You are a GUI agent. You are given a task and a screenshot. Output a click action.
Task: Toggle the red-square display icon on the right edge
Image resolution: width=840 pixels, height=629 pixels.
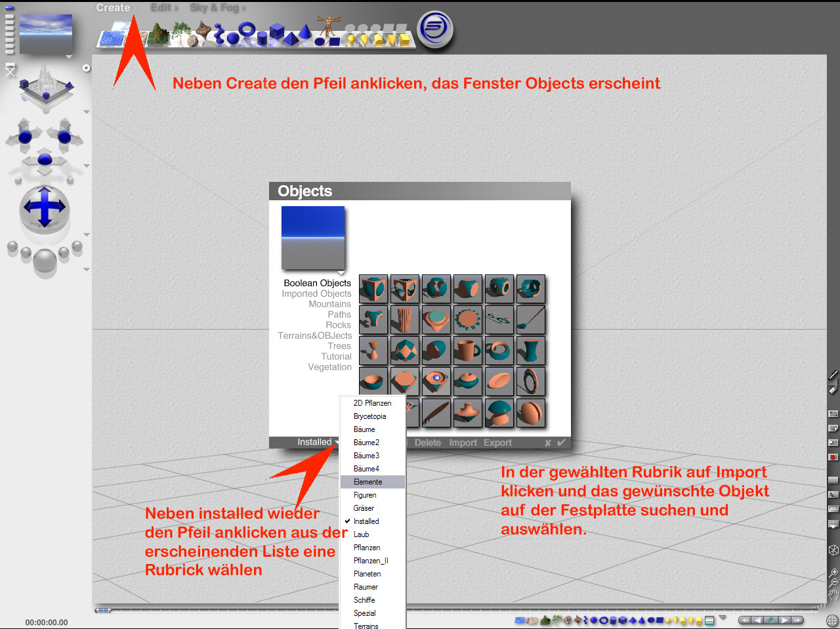[x=833, y=457]
